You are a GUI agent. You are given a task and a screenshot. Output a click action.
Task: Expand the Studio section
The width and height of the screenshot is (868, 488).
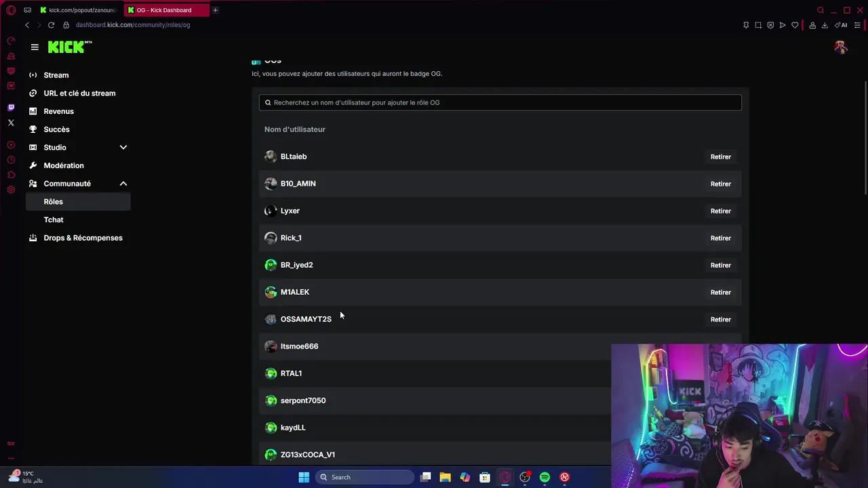click(123, 147)
